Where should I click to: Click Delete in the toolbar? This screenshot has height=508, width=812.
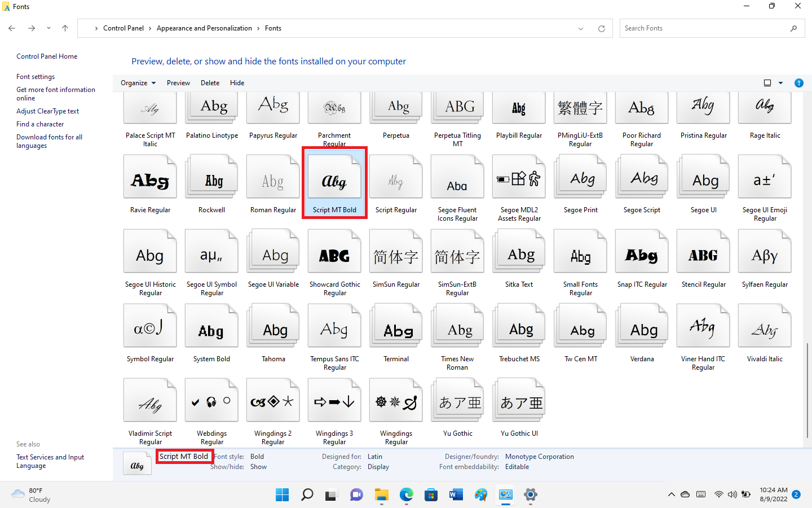[x=210, y=83]
